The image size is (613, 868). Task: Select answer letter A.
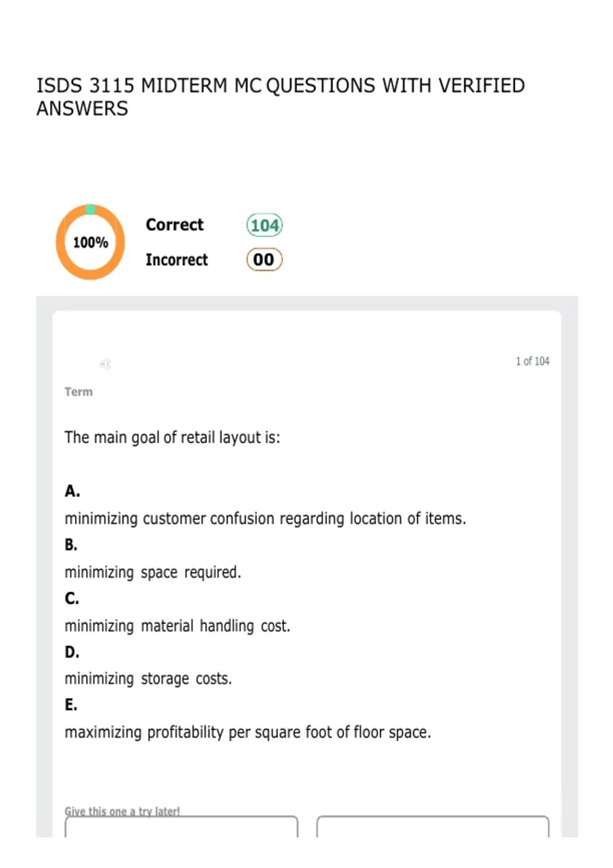click(x=72, y=491)
